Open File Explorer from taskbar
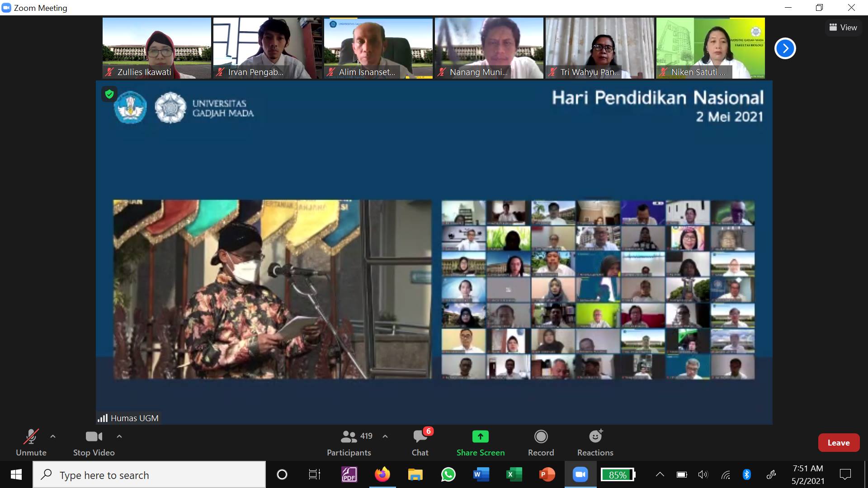Viewport: 868px width, 488px height. tap(415, 474)
